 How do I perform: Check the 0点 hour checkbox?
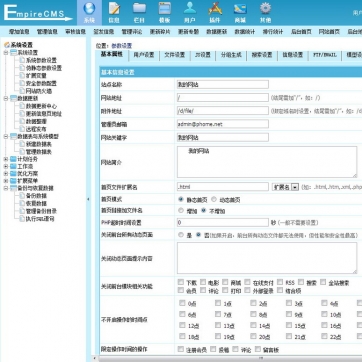point(182,303)
